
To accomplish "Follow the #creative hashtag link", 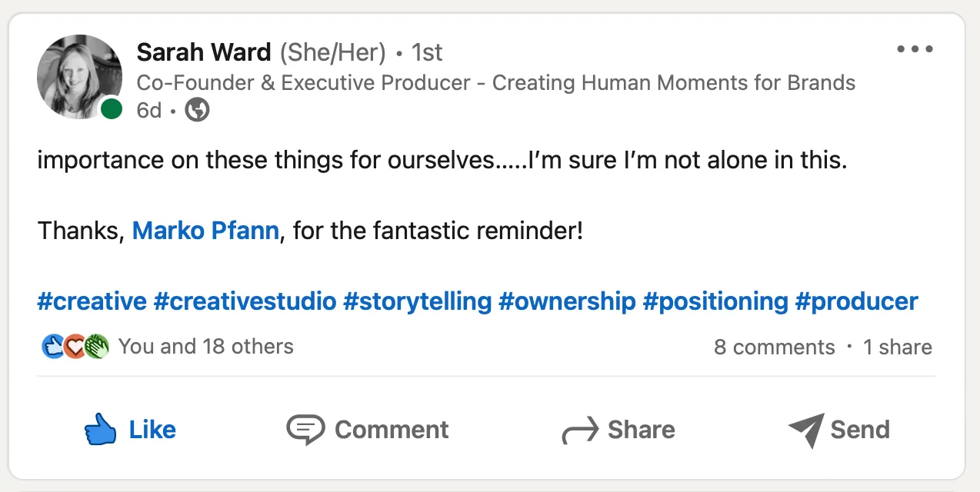I will click(x=92, y=301).
